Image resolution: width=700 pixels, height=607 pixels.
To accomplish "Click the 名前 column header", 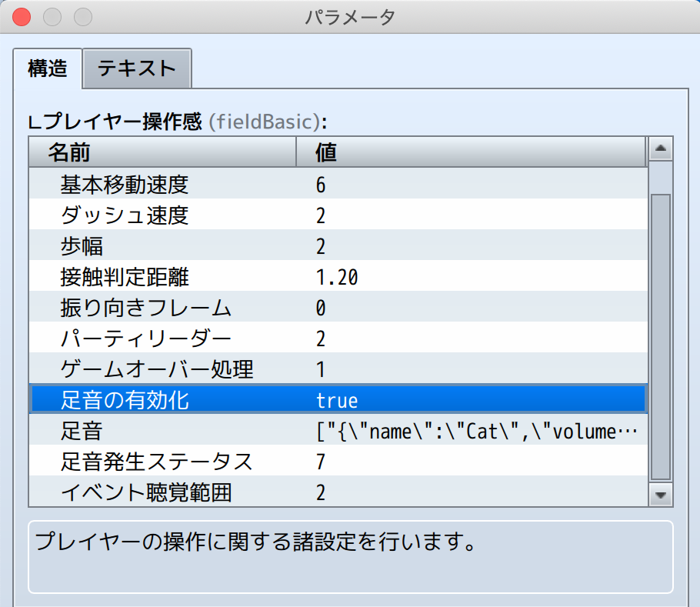I will 162,152.
